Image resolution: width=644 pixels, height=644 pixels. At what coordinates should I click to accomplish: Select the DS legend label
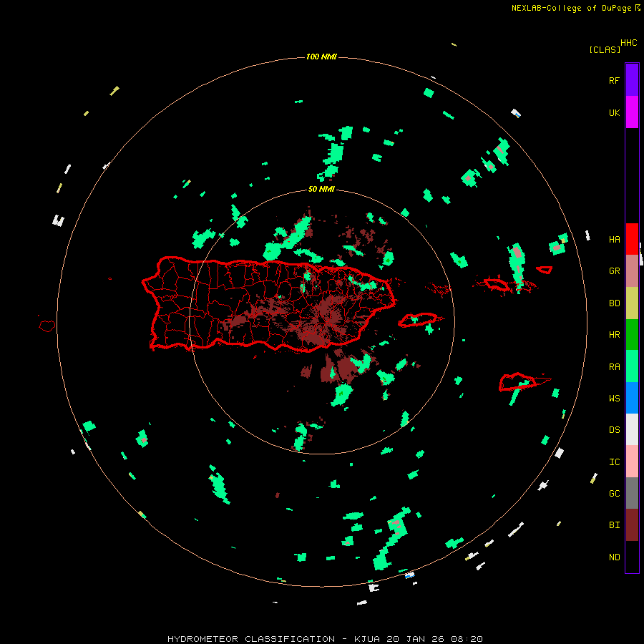pyautogui.click(x=614, y=430)
